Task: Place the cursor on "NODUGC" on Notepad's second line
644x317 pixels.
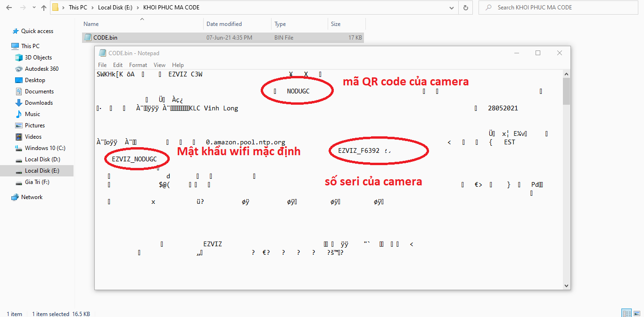Action: [298, 91]
